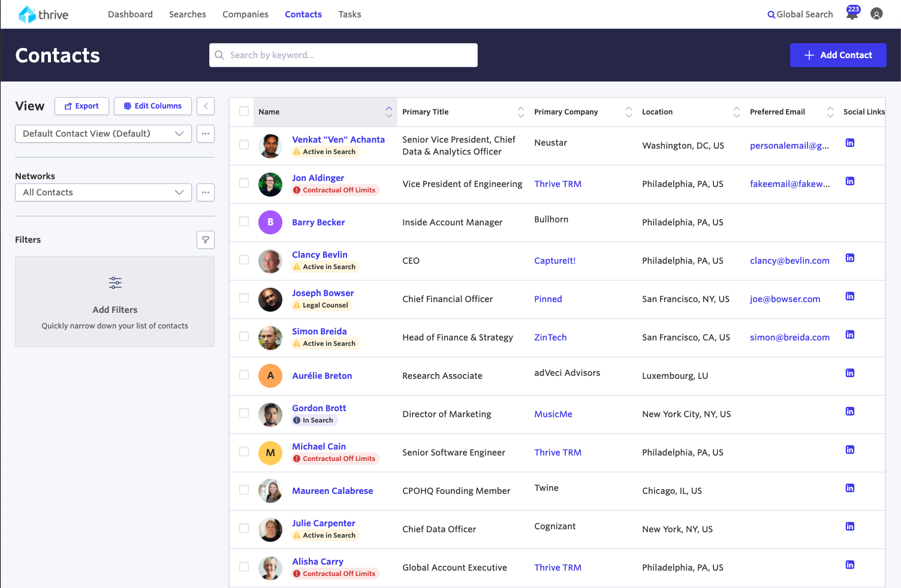The image size is (901, 588).
Task: Check the Julie Carpenter row checkbox
Action: coord(244,528)
